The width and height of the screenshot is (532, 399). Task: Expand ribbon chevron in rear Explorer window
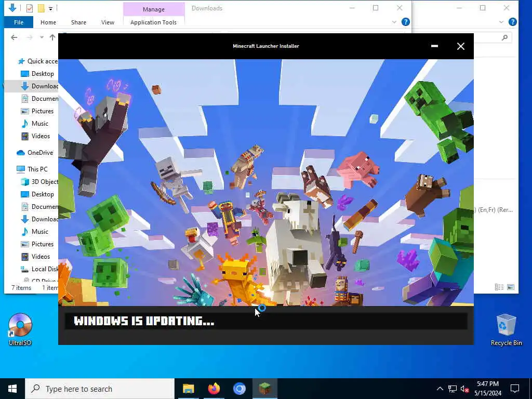coord(501,22)
